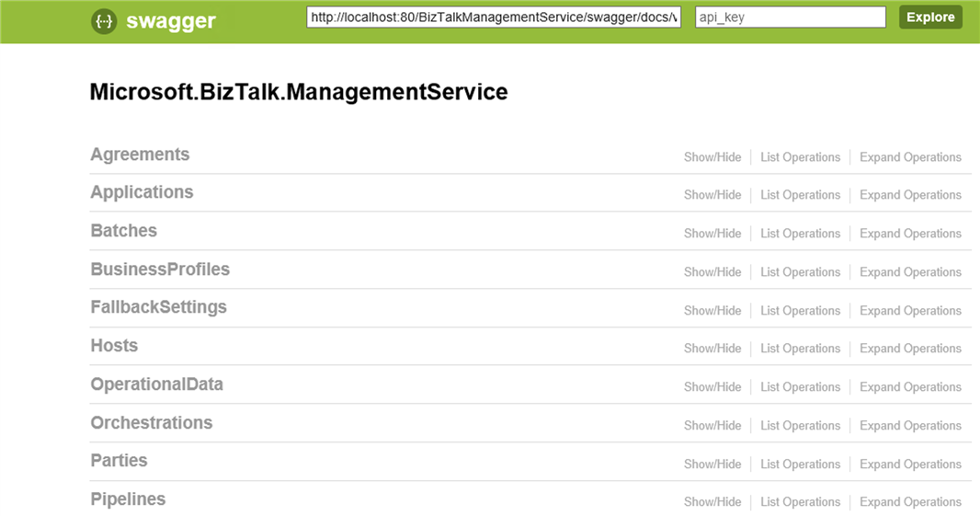This screenshot has height=516, width=980.
Task: List Operations for Agreements
Action: 801,157
